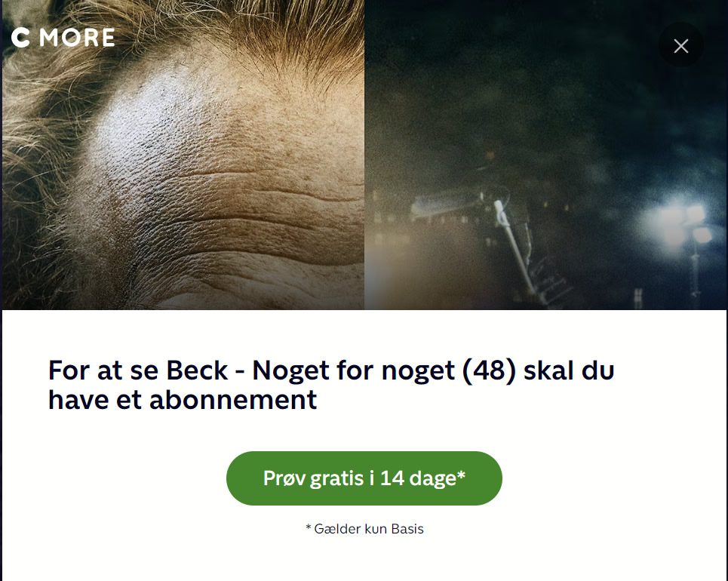Click the word 'Basis' in the footnote

tap(407, 529)
